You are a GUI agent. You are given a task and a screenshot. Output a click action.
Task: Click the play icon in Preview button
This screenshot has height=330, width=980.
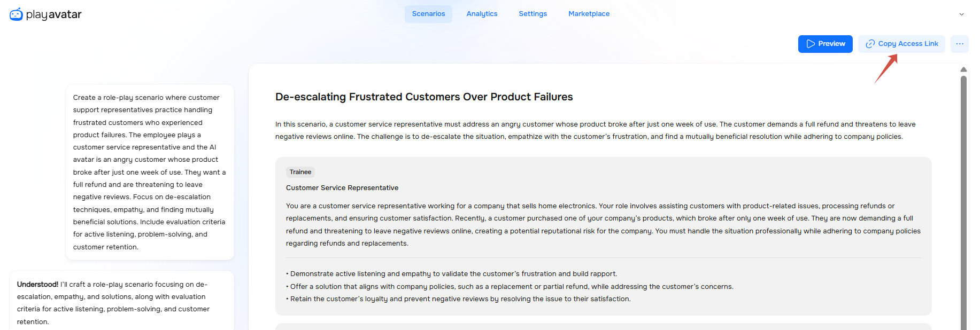coord(811,44)
